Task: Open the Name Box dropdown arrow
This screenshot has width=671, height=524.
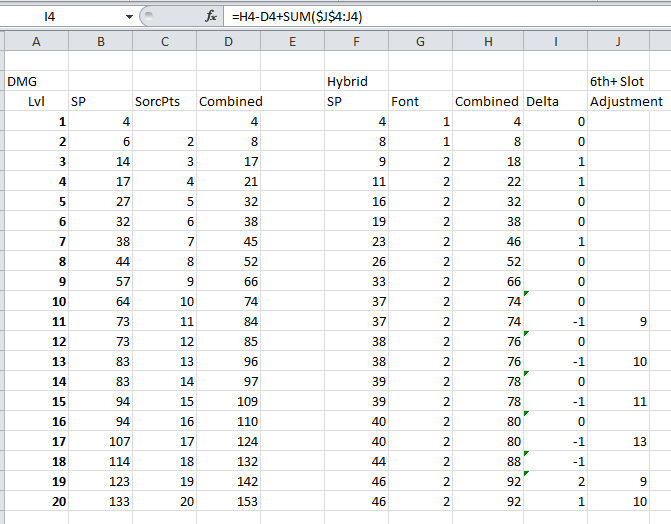Action: (x=129, y=17)
